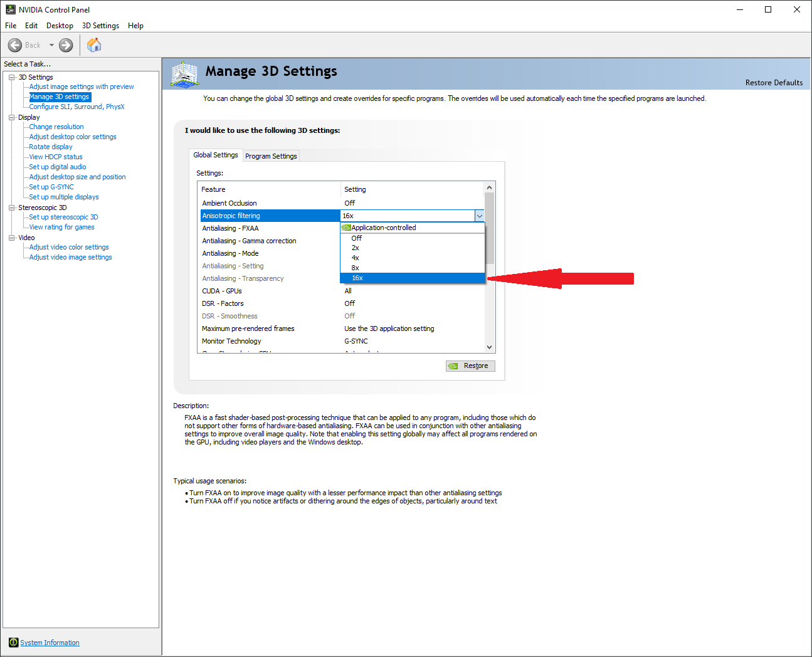
Task: Choose 4x anisotropic filtering option
Action: pos(413,258)
